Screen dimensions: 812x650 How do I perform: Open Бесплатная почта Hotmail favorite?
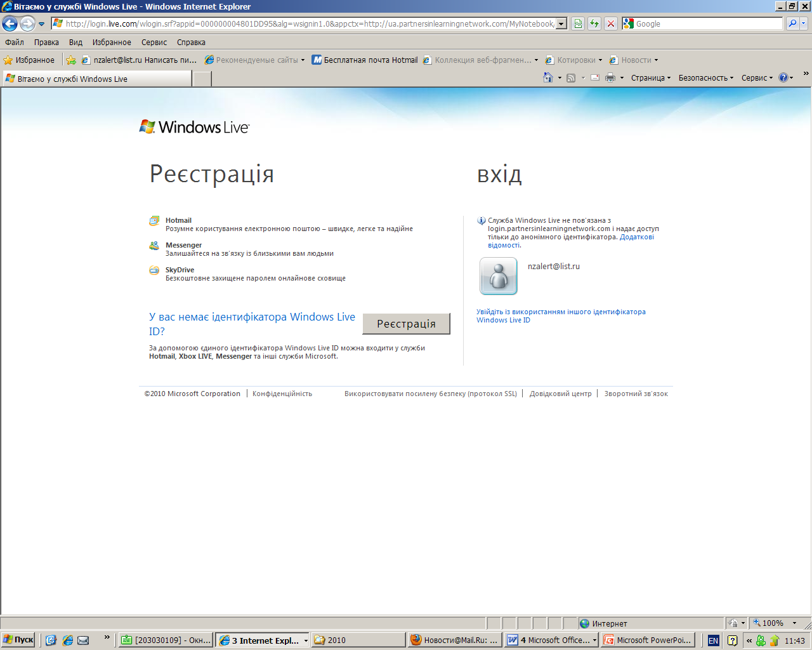pyautogui.click(x=365, y=60)
